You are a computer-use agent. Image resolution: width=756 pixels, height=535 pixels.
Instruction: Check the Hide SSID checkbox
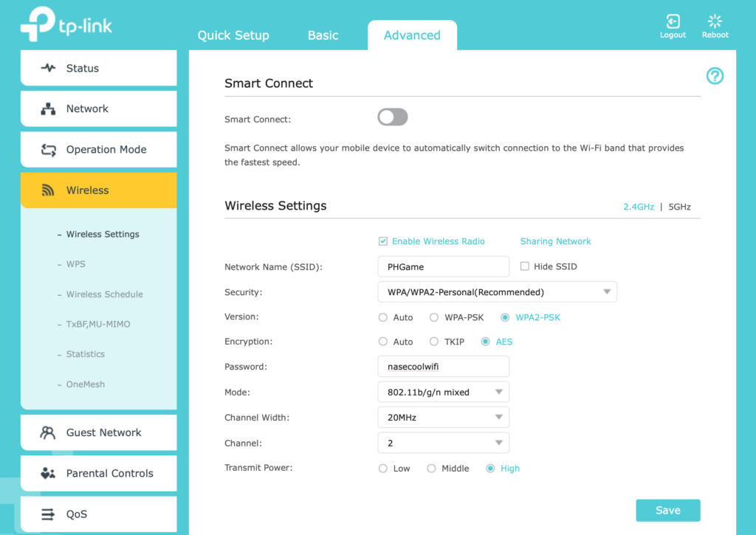525,266
